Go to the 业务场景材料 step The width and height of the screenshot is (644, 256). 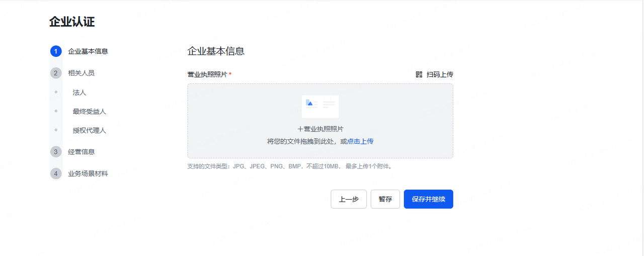click(88, 174)
